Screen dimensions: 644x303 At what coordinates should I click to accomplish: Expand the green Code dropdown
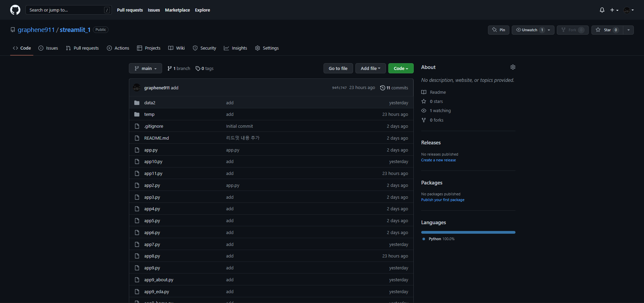click(401, 69)
